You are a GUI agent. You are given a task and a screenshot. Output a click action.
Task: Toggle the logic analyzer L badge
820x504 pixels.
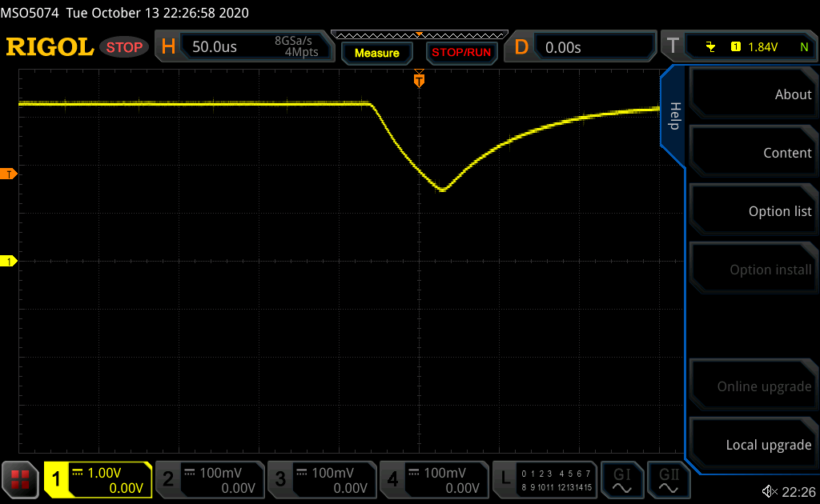[x=504, y=479]
